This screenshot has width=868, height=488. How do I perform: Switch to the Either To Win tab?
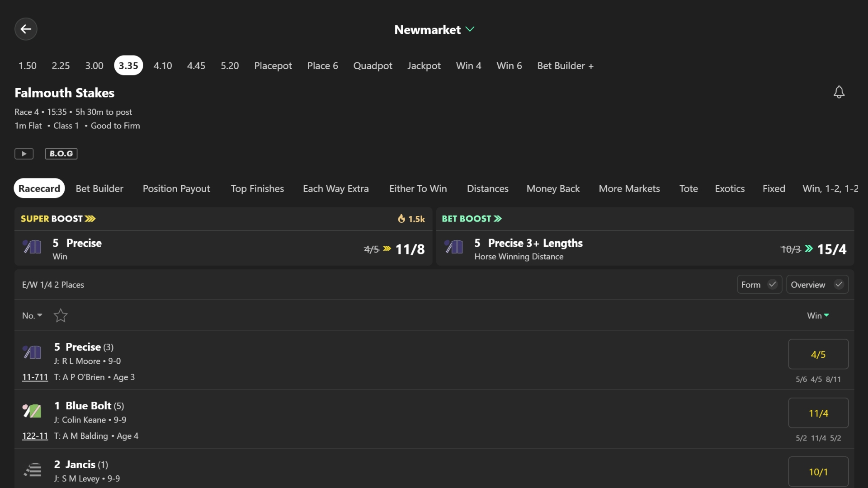click(x=418, y=188)
